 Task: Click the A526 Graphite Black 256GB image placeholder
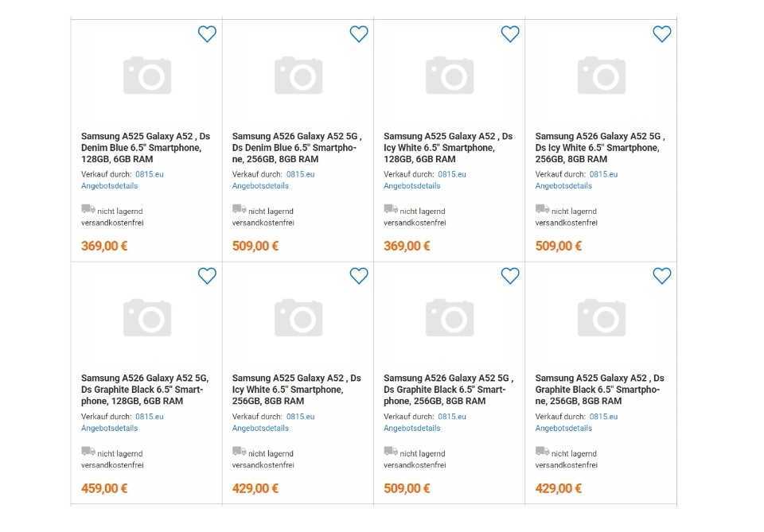click(x=450, y=318)
